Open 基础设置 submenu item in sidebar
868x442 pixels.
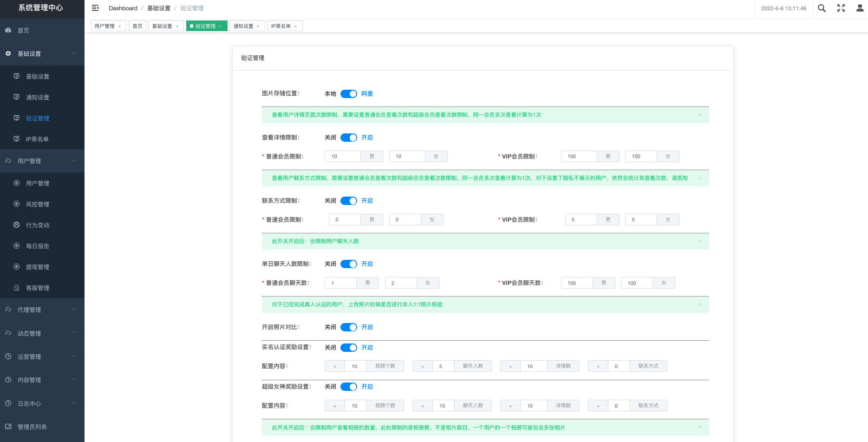click(x=42, y=76)
